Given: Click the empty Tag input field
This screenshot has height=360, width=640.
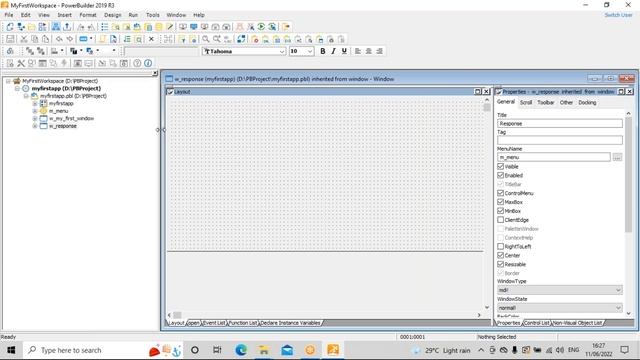Looking at the screenshot, I should [x=560, y=140].
